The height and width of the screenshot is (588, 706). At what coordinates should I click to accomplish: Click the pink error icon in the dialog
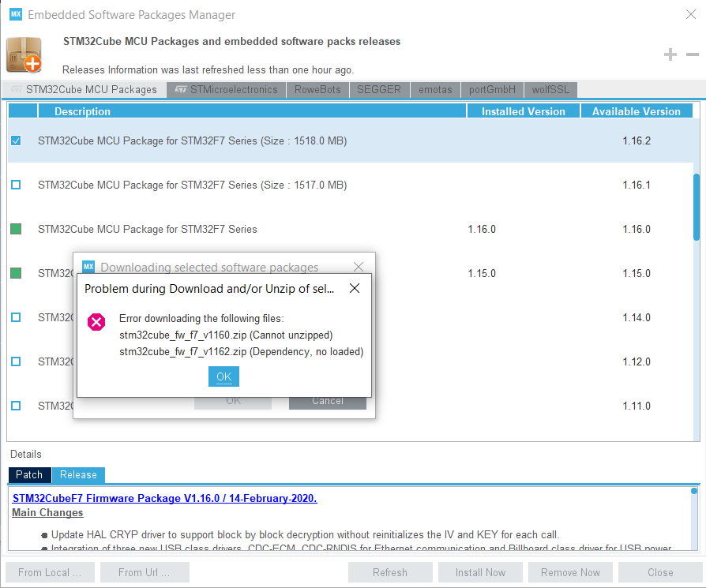click(96, 322)
